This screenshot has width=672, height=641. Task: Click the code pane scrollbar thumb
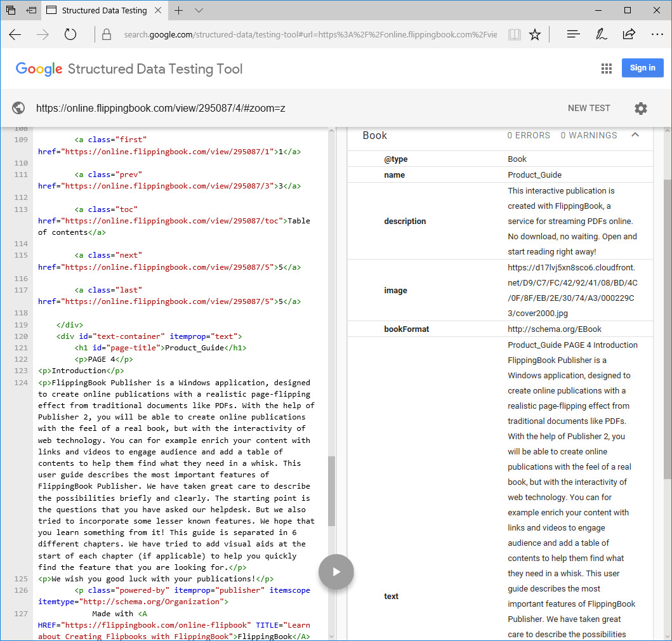click(x=331, y=491)
